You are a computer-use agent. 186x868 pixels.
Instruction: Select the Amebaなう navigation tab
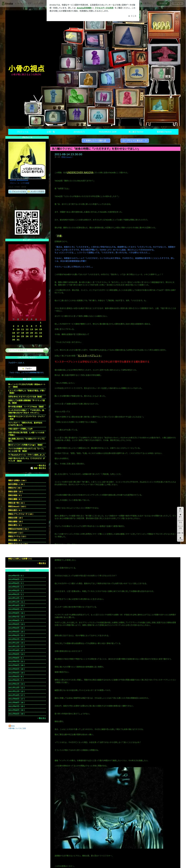tap(79, 132)
